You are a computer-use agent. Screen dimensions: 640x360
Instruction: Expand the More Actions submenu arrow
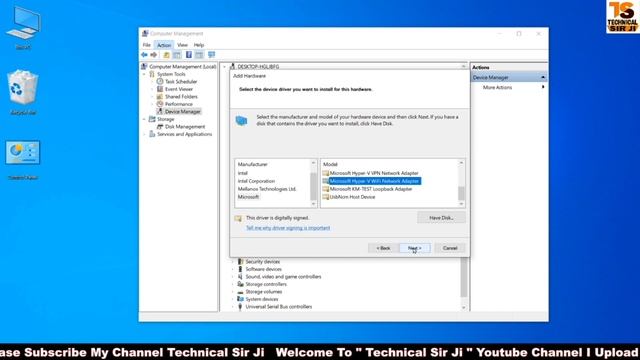tap(543, 87)
